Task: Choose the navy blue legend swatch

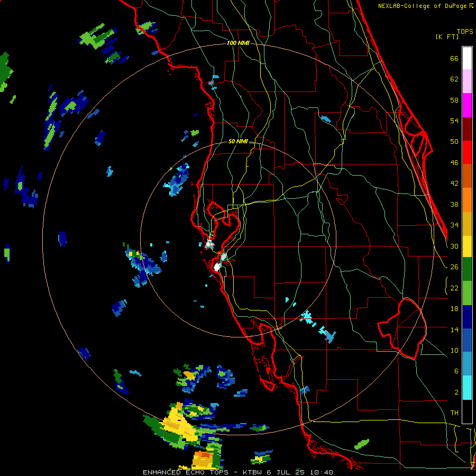Action: tap(467, 317)
